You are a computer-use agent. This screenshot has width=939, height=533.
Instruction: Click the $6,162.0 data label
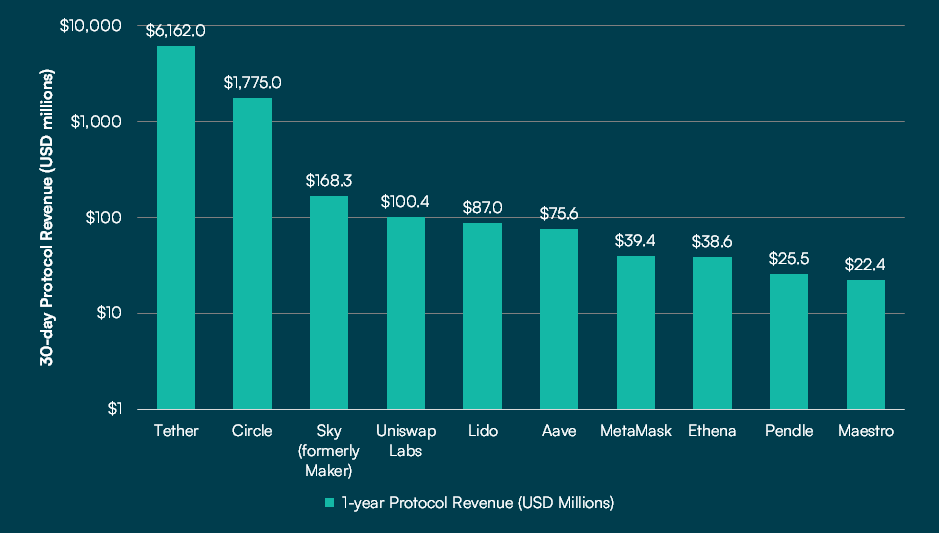coord(176,31)
